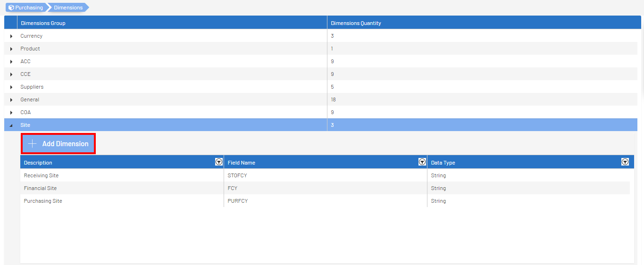The height and width of the screenshot is (265, 644).
Task: Select the Receiving Site row
Action: point(42,175)
